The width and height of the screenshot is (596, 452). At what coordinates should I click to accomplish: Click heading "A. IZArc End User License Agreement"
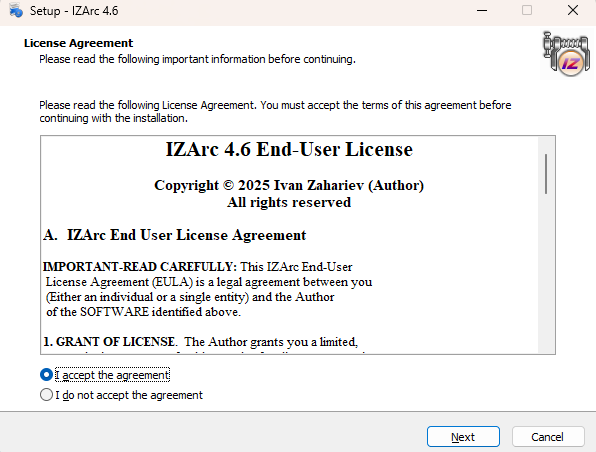pyautogui.click(x=174, y=235)
